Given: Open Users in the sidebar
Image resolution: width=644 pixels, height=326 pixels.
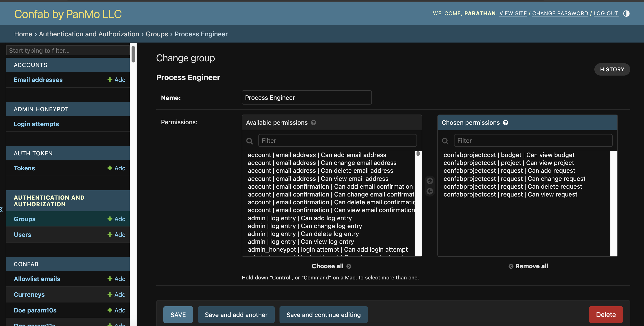Looking at the screenshot, I should click(23, 235).
